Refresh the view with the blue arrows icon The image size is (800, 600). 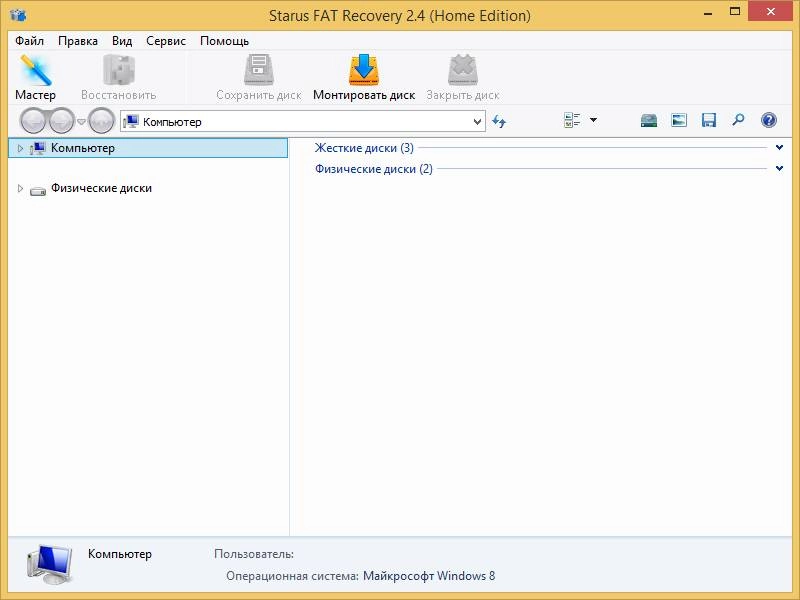[x=499, y=121]
